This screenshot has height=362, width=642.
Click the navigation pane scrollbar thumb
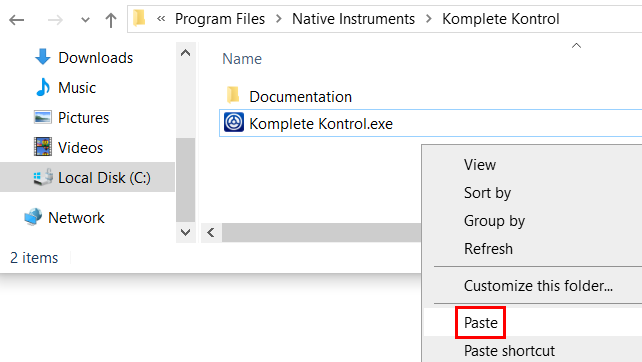tap(185, 180)
